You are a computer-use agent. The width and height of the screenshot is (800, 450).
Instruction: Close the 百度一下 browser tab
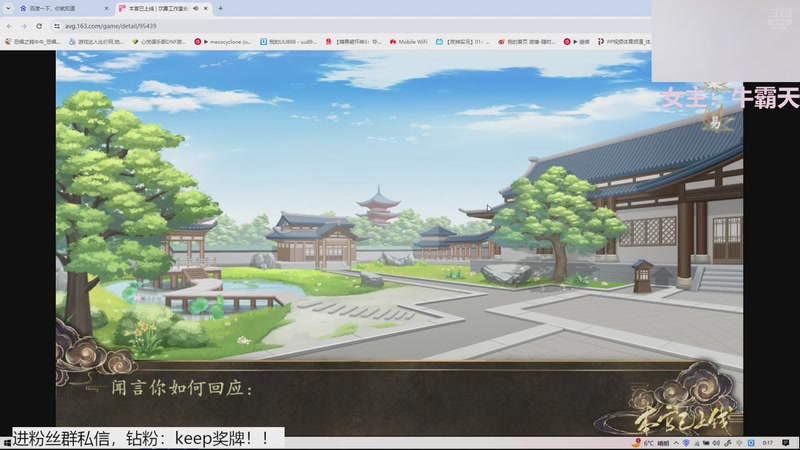106,8
